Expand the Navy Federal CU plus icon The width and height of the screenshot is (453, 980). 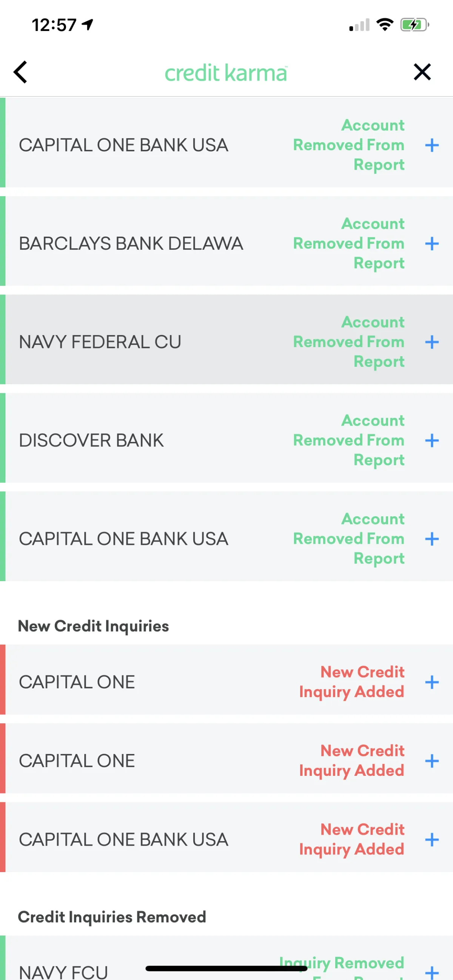click(432, 342)
